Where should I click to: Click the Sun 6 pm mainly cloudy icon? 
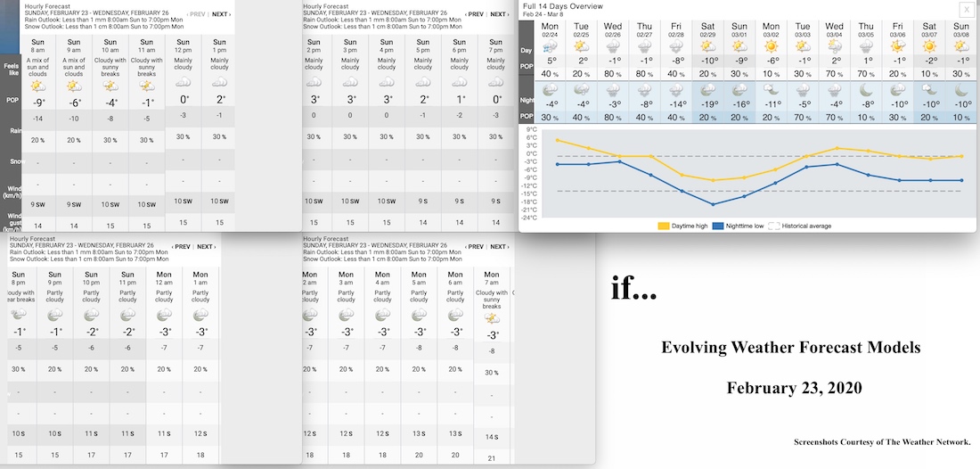(x=460, y=82)
